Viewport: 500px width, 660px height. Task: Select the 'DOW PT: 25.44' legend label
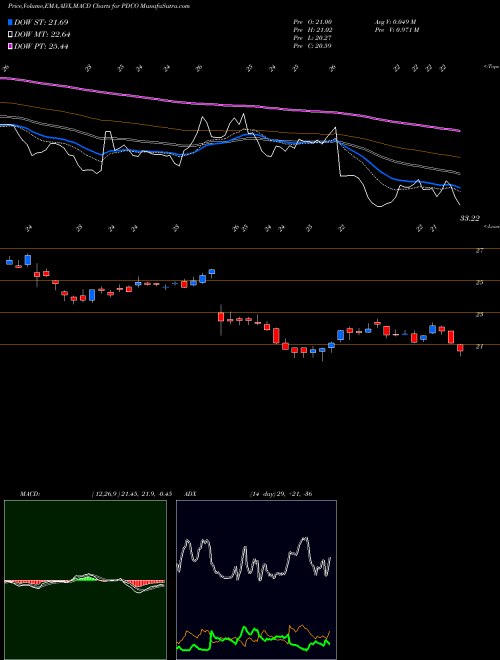(x=41, y=46)
